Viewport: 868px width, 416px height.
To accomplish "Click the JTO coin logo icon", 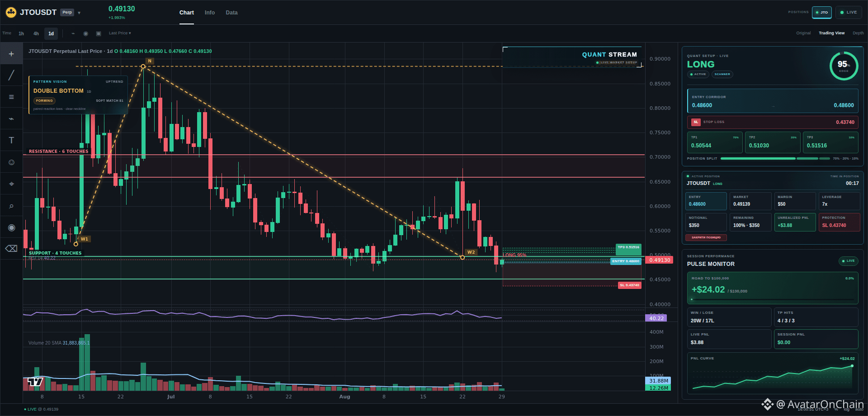I will click(11, 12).
